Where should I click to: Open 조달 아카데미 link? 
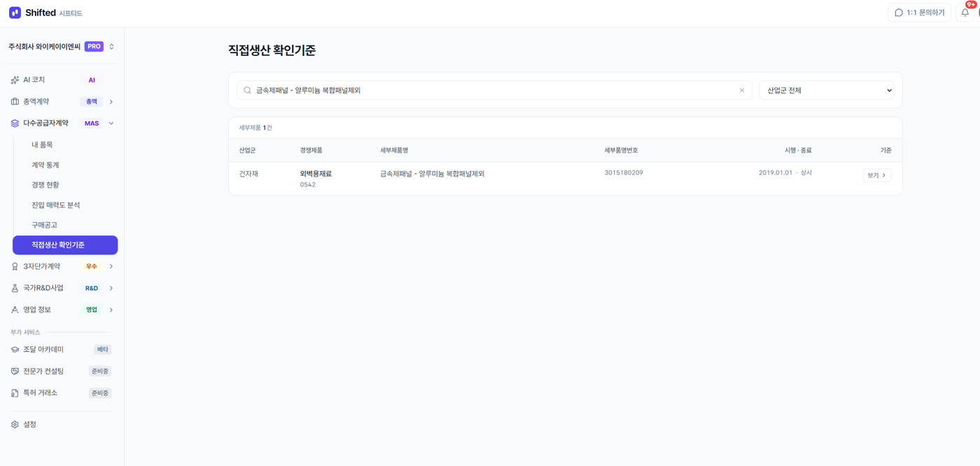coord(43,350)
